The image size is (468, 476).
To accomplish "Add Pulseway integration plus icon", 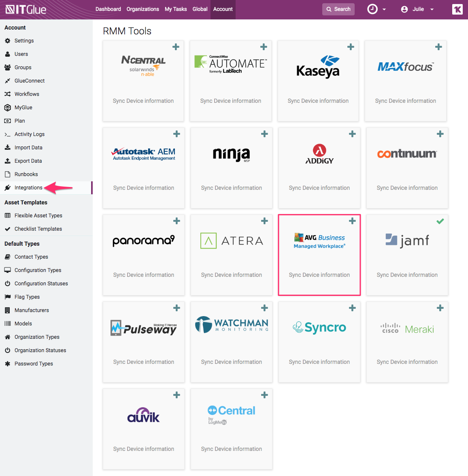I will point(177,308).
